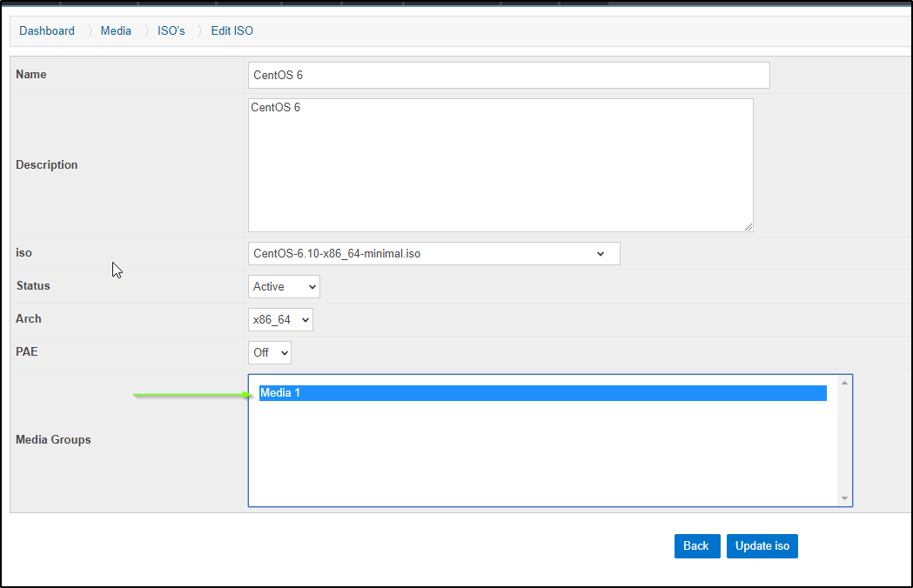Click the Media Groups label
The image size is (913, 588).
point(53,440)
